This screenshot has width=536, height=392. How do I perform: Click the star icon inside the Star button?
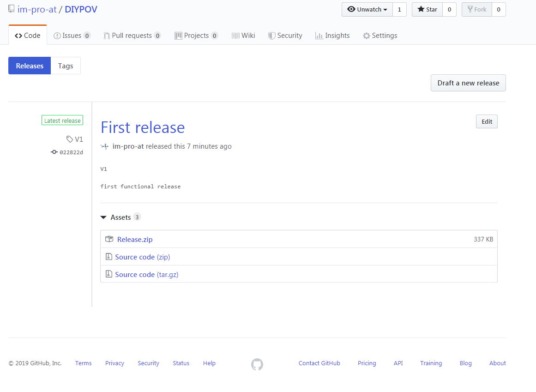422,9
